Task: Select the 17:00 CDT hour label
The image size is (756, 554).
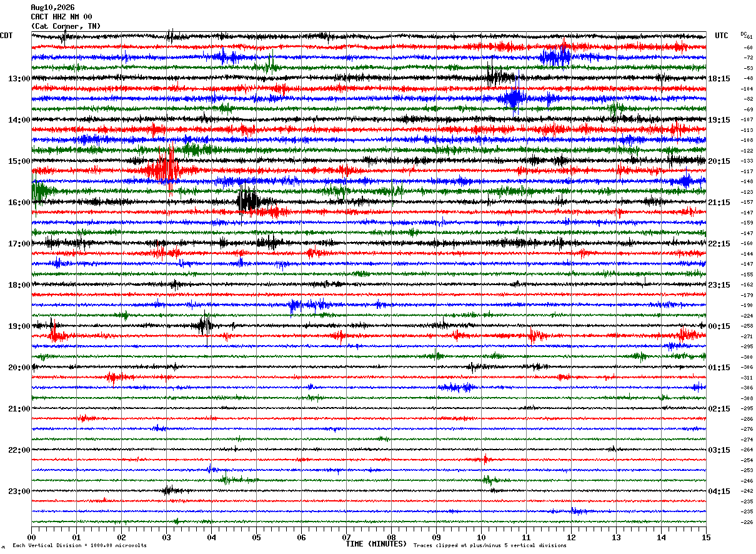Action: tap(19, 244)
